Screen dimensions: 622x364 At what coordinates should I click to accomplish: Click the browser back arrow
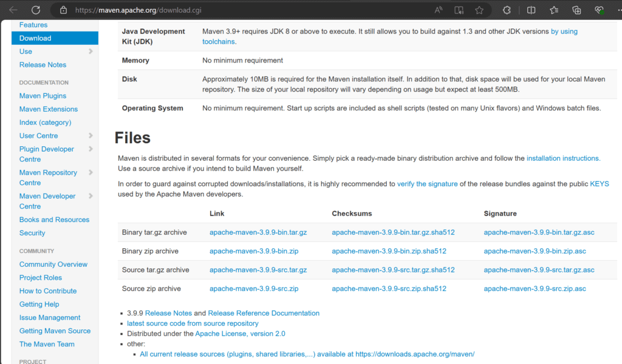(x=13, y=10)
